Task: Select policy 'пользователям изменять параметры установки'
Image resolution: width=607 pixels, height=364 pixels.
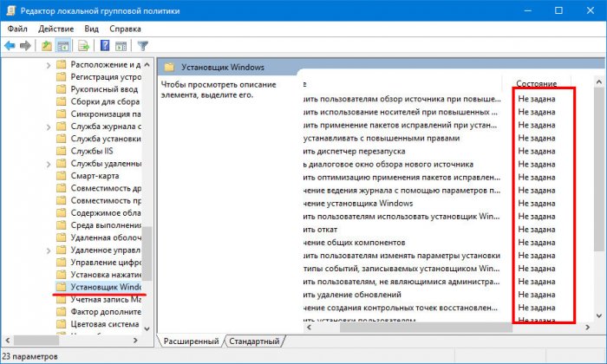Action: click(402, 256)
